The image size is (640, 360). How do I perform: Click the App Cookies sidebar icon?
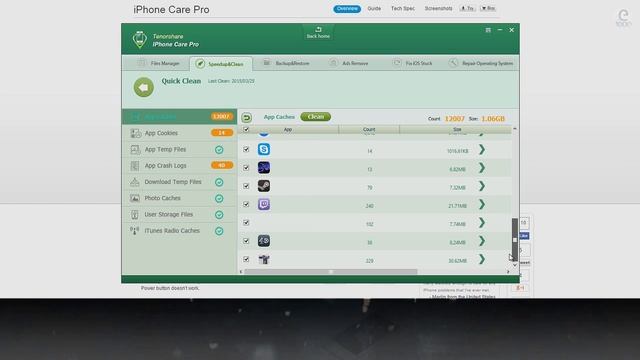coord(135,133)
